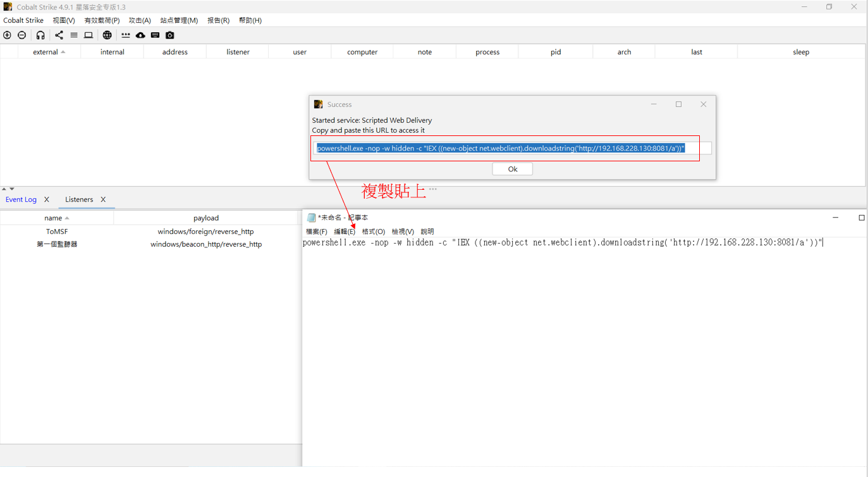Click the Notepad icon in its title bar
This screenshot has width=868, height=477.
click(311, 218)
